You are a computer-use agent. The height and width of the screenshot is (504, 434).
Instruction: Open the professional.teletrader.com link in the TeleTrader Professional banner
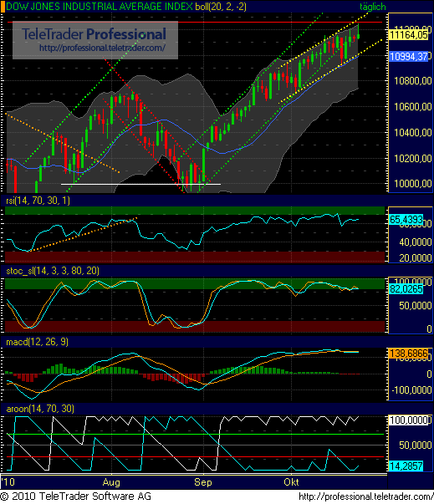click(102, 48)
